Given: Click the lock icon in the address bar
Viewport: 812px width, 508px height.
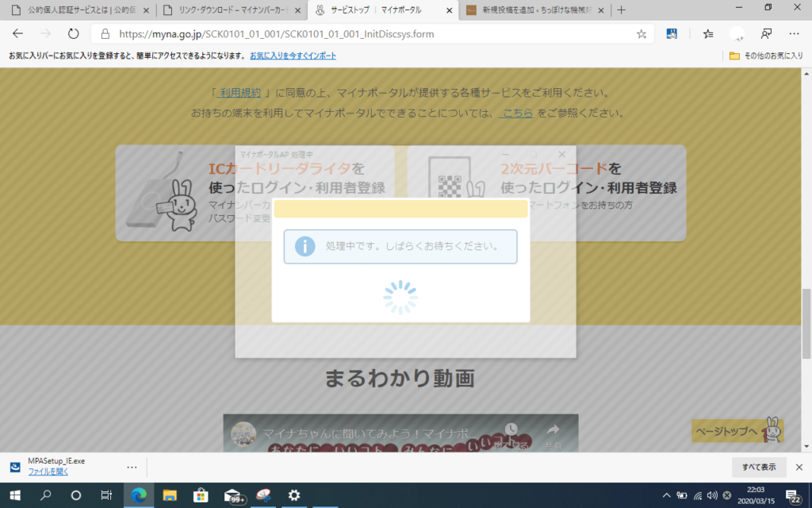Looking at the screenshot, I should (x=105, y=33).
